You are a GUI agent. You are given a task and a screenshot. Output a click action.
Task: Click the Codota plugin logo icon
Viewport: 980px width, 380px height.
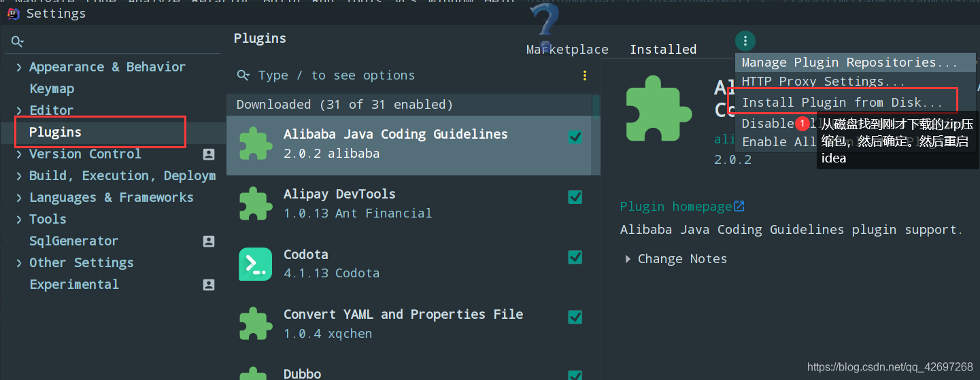(256, 264)
